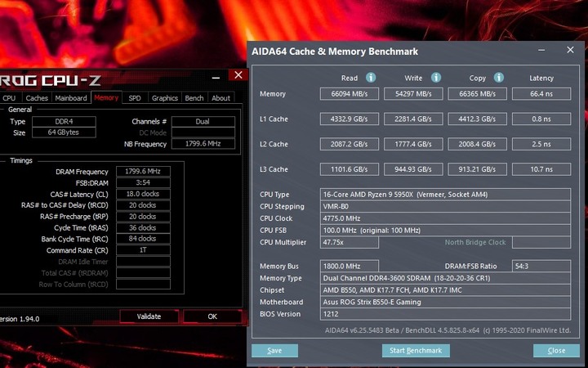Open the Copy info icon in AIDA64
The image size is (588, 368).
tap(498, 78)
